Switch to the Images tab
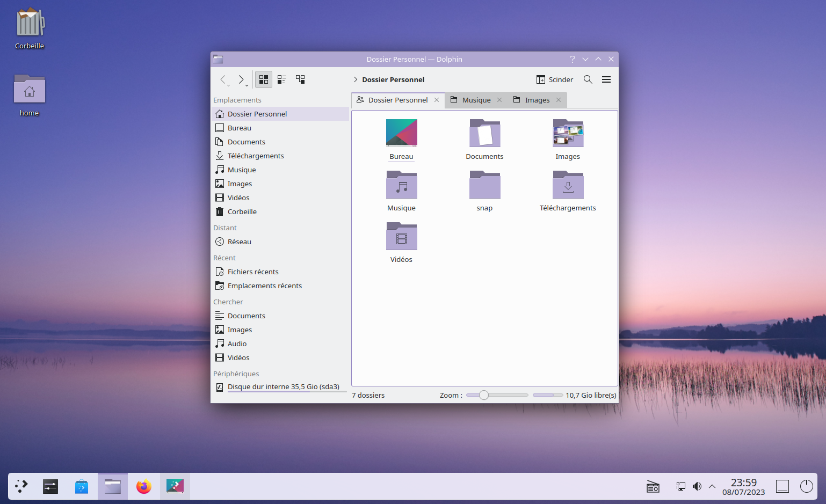 [x=537, y=100]
